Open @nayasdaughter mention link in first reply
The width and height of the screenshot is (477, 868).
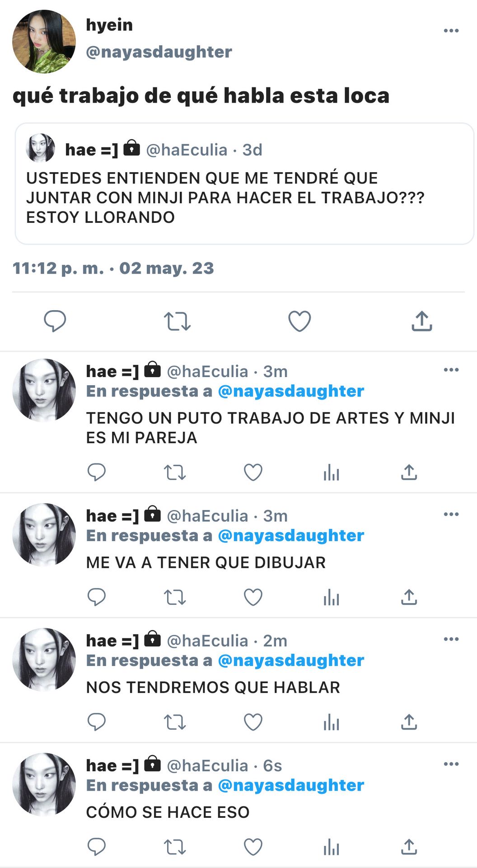click(x=291, y=391)
